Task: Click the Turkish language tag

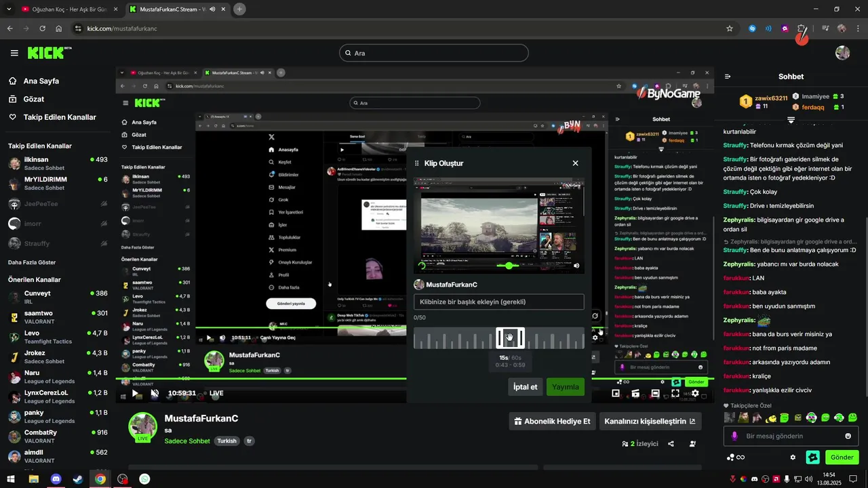Action: coord(226,441)
